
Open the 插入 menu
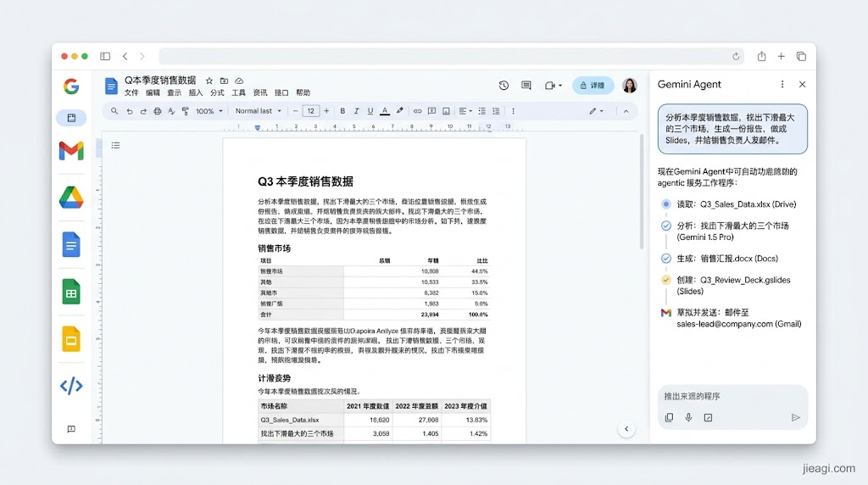tap(196, 93)
